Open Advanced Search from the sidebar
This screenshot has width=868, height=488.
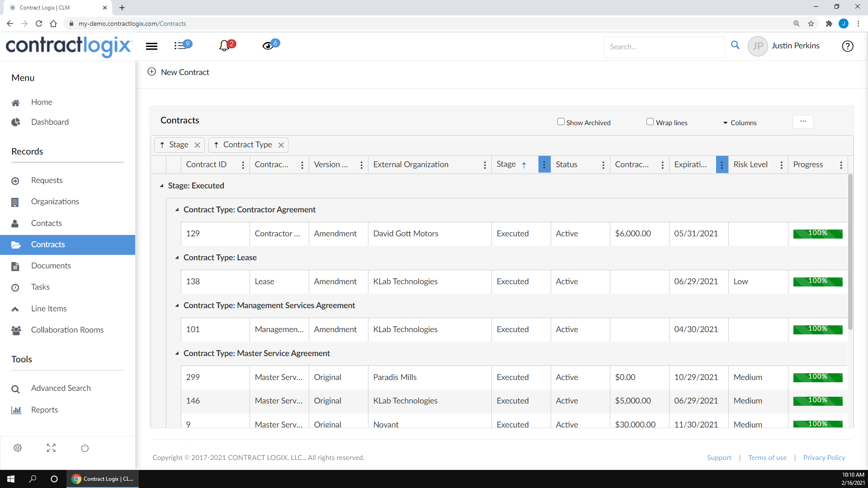pyautogui.click(x=61, y=388)
